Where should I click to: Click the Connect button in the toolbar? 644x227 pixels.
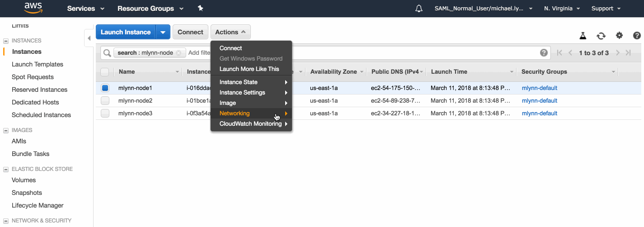[190, 32]
